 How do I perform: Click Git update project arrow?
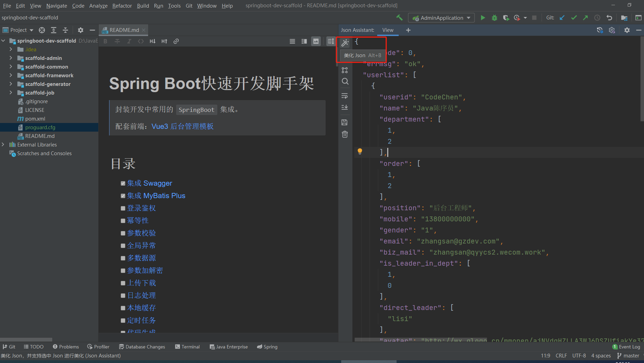[562, 18]
